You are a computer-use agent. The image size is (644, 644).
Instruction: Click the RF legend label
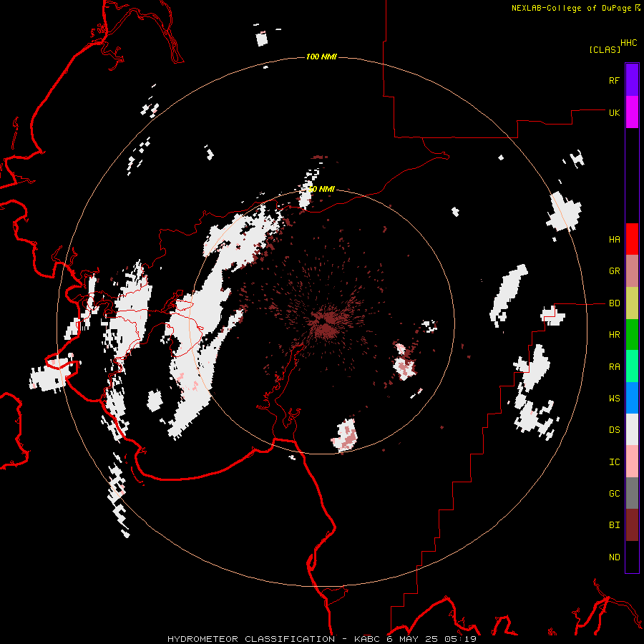(x=614, y=80)
